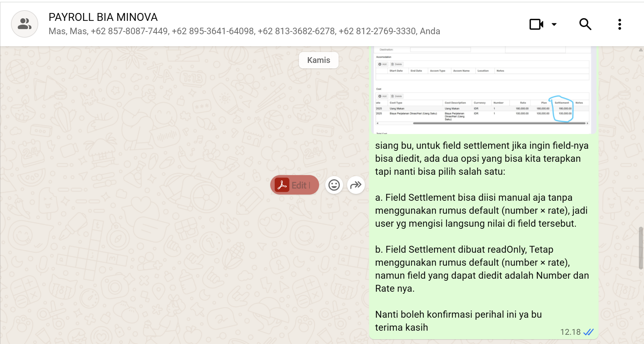Open the three-dot chat menu
This screenshot has width=644, height=344.
(x=619, y=24)
